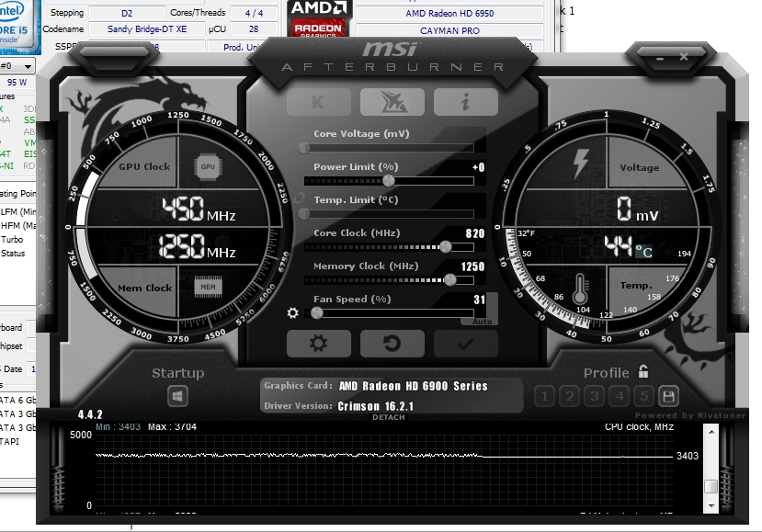Image resolution: width=762 pixels, height=532 pixels.
Task: Click the Power Limit value +0
Action: click(478, 167)
